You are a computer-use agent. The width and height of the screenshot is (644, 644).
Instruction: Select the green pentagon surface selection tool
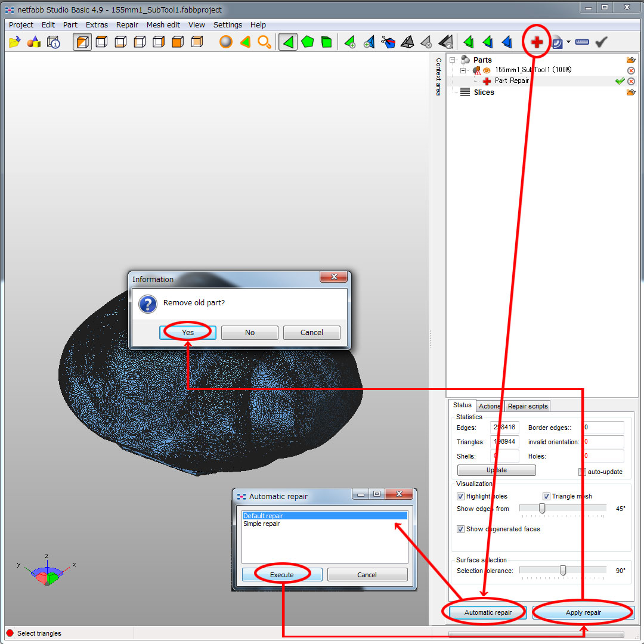coord(307,42)
